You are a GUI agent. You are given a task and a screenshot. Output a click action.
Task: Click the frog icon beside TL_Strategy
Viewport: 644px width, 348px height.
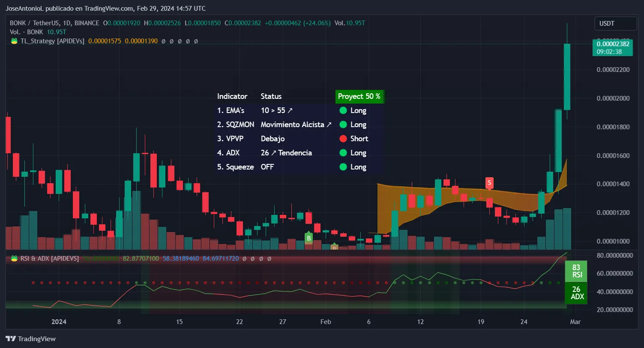coord(14,41)
